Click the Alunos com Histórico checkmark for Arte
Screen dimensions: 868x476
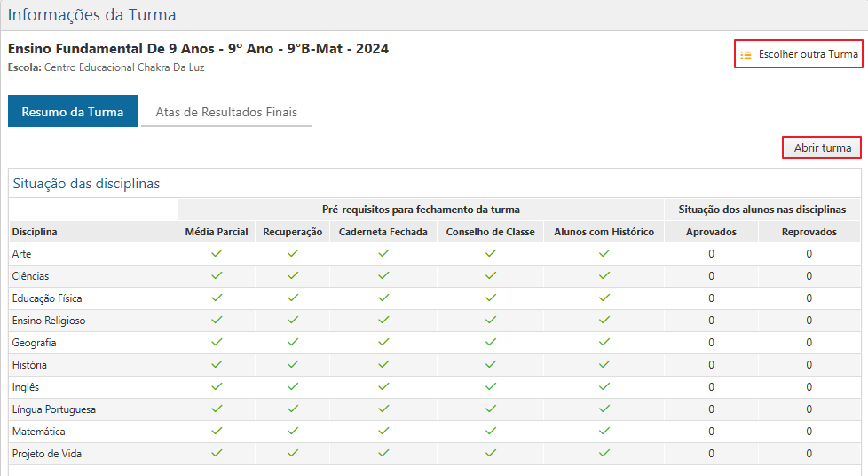tap(604, 253)
